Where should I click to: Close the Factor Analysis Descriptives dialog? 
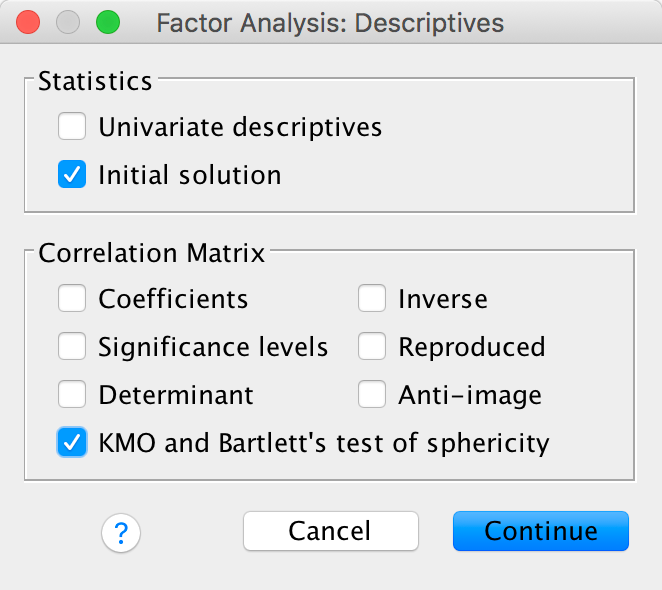coord(28,22)
